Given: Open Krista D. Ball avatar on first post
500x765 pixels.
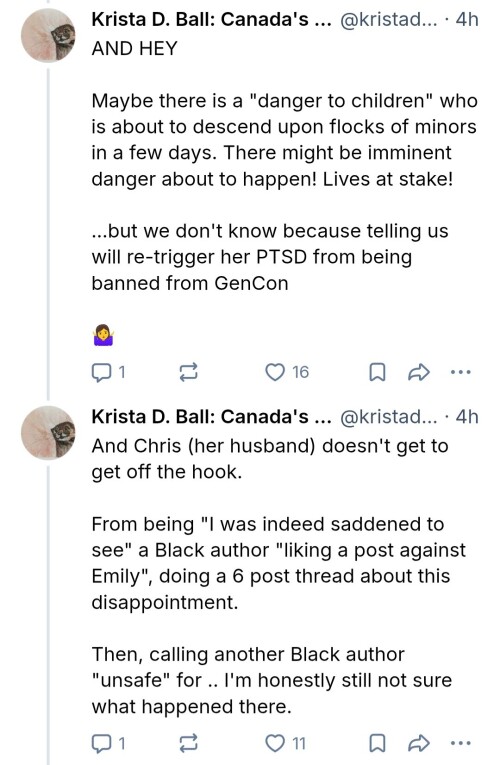Looking at the screenshot, I should tap(48, 35).
